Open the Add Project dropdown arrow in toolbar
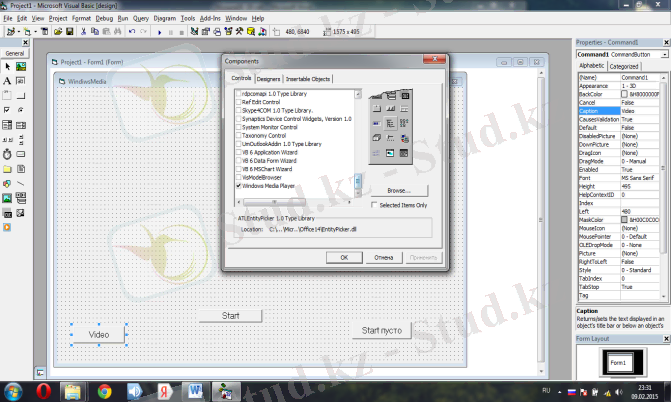671x402 pixels. pos(20,31)
